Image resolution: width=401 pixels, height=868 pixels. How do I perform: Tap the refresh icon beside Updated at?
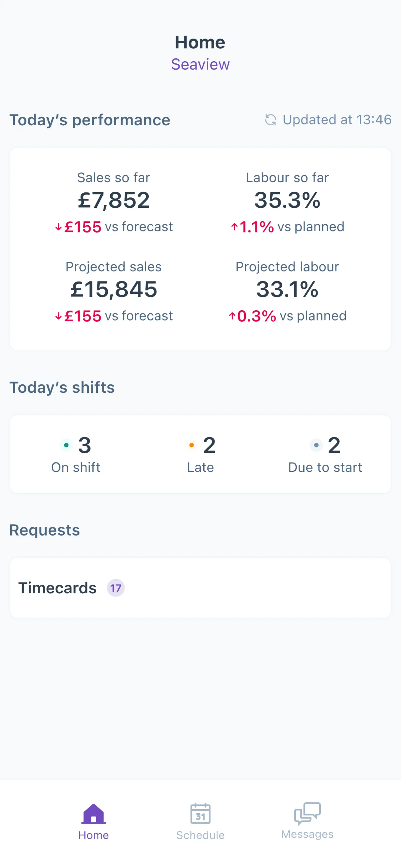[270, 120]
